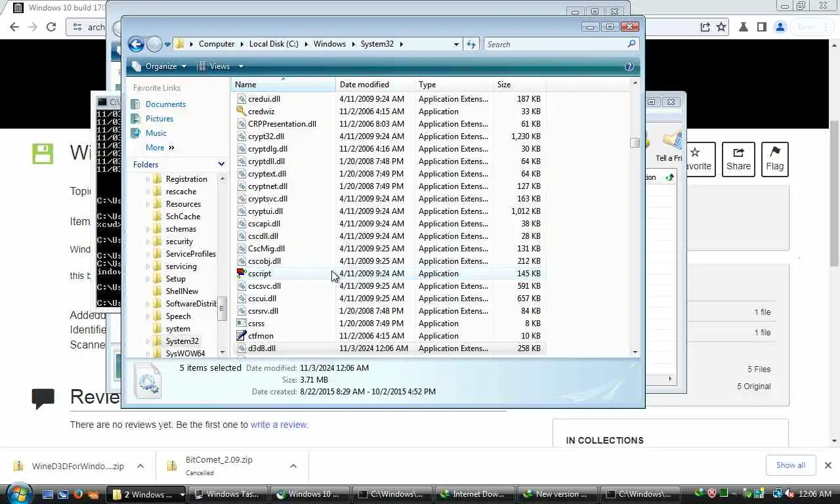This screenshot has width=840, height=504.
Task: Click Share button on the web page
Action: point(738,159)
